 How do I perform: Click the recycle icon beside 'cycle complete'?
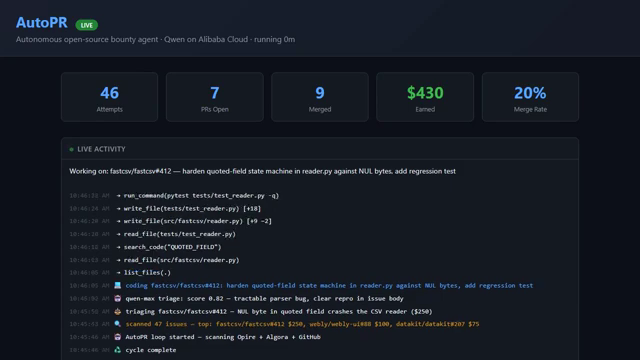[x=118, y=350]
